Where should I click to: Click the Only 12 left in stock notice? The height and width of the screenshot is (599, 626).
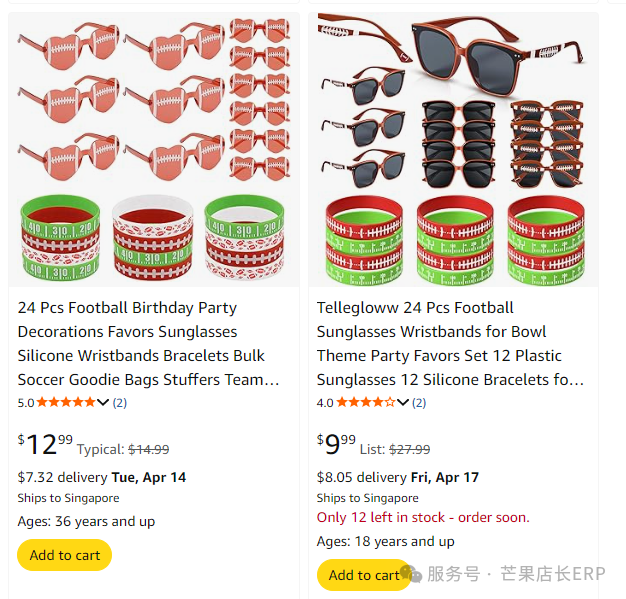click(x=423, y=517)
